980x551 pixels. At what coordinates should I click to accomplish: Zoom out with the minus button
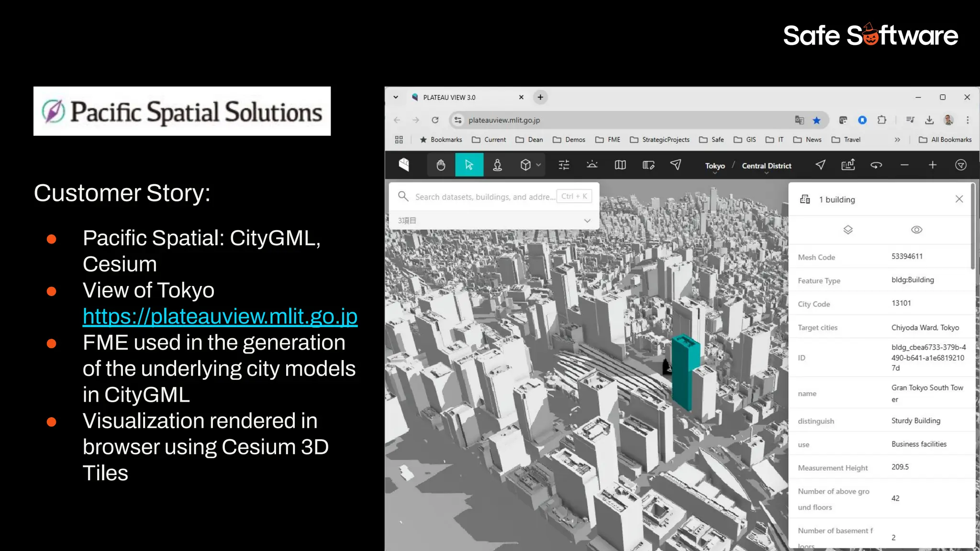click(x=904, y=165)
